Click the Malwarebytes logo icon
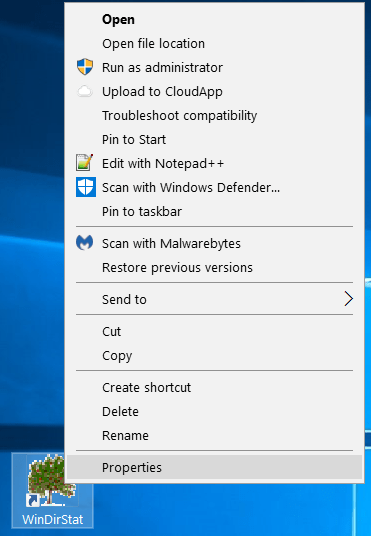 [x=84, y=243]
